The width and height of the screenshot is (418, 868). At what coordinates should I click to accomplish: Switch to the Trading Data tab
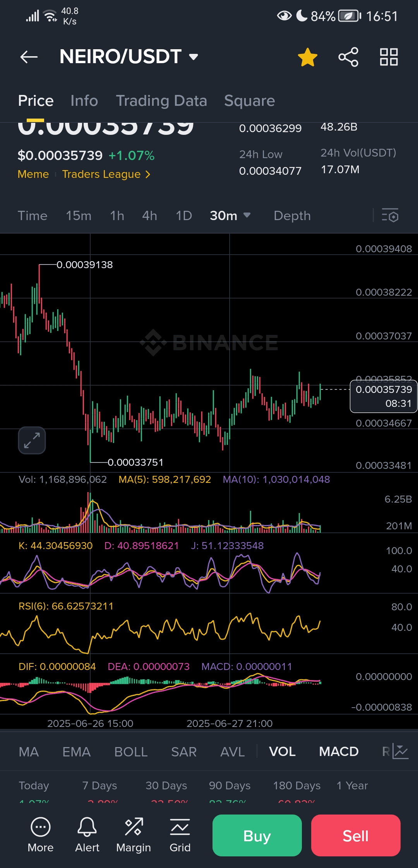coord(161,101)
